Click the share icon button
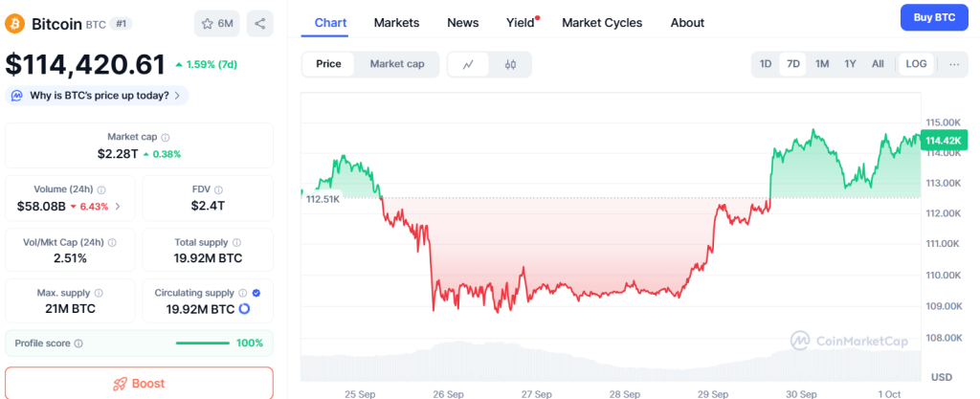 tap(260, 23)
